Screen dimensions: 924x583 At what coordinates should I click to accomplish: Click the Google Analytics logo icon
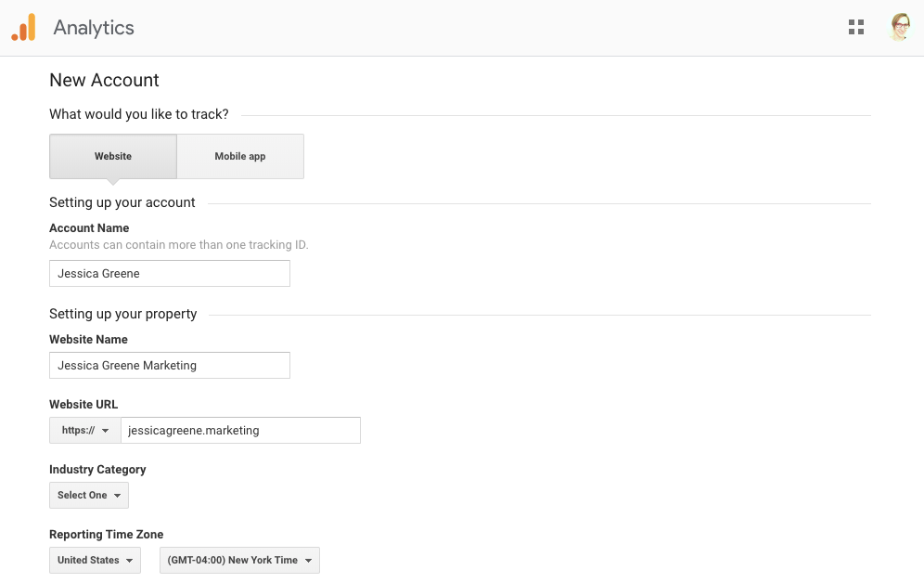coord(23,28)
